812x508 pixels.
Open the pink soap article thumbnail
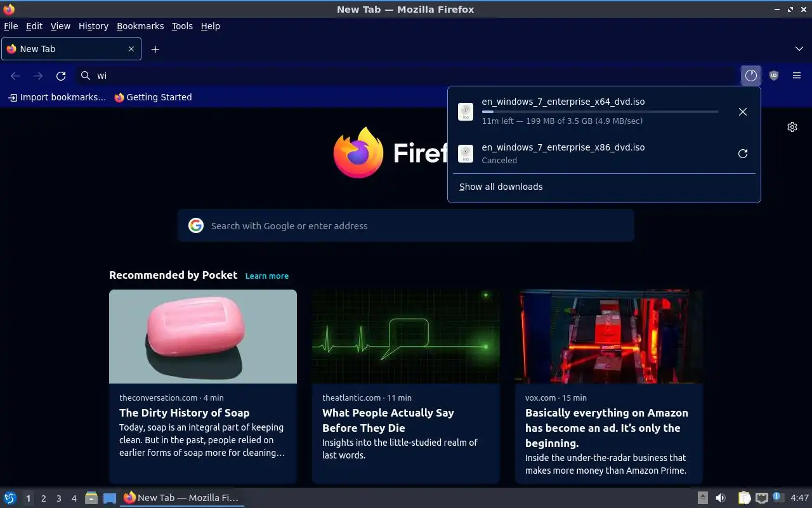coord(203,337)
